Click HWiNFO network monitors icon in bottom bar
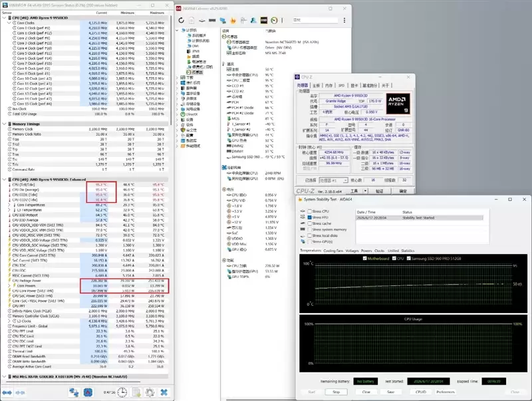This screenshot has height=401, width=532. [x=74, y=392]
